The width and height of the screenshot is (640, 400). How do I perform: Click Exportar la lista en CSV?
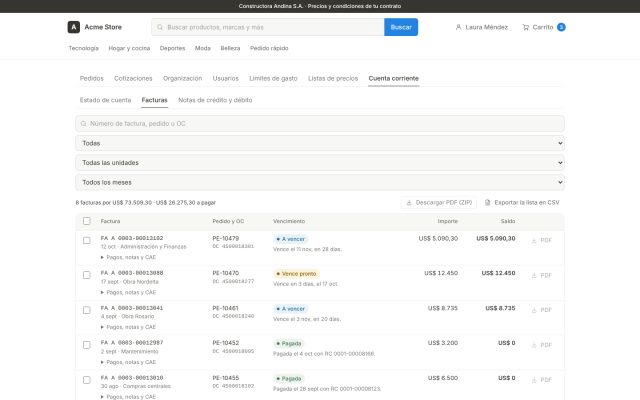522,202
